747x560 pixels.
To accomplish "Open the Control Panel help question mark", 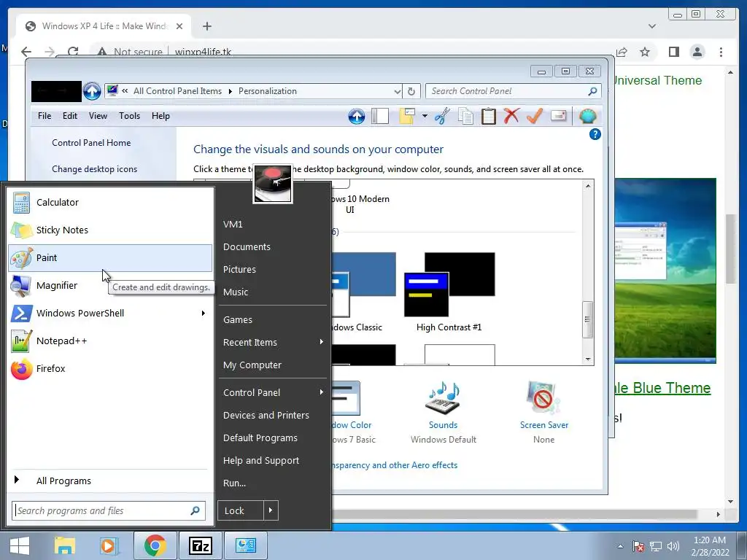I will tap(595, 134).
